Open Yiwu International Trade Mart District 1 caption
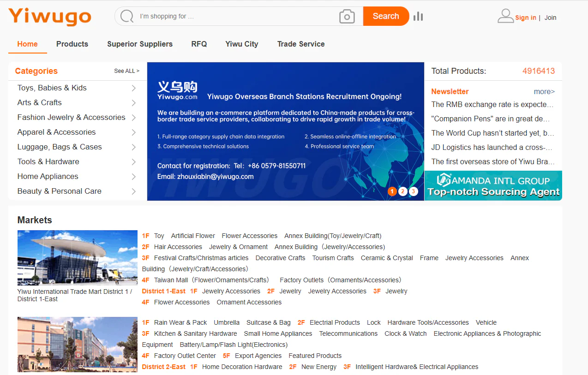 point(75,295)
